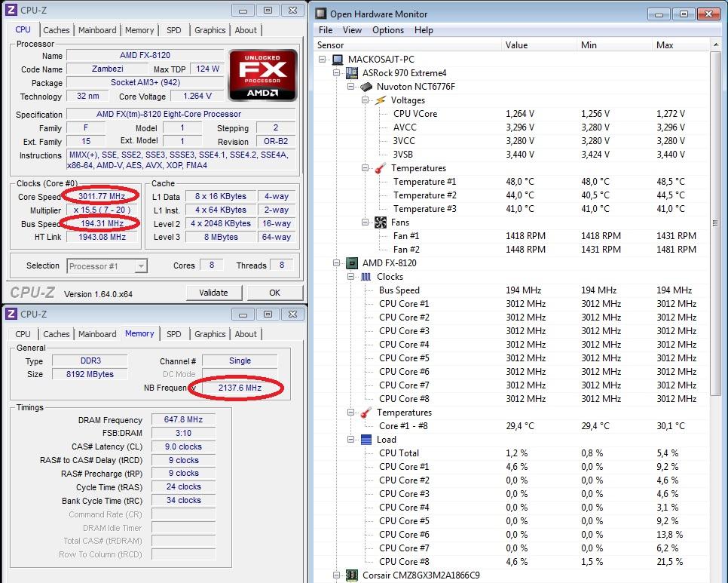Click the AMD FX-8120 processor icon

[352, 263]
